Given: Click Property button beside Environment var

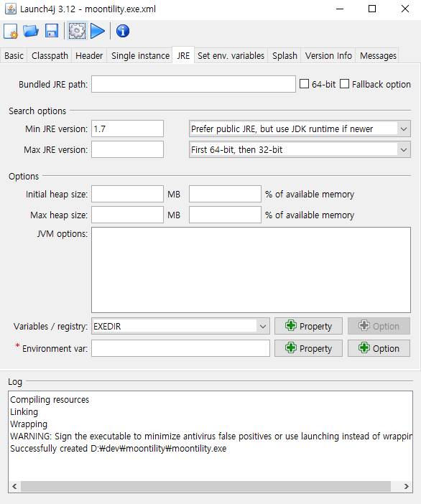Looking at the screenshot, I should tap(308, 348).
